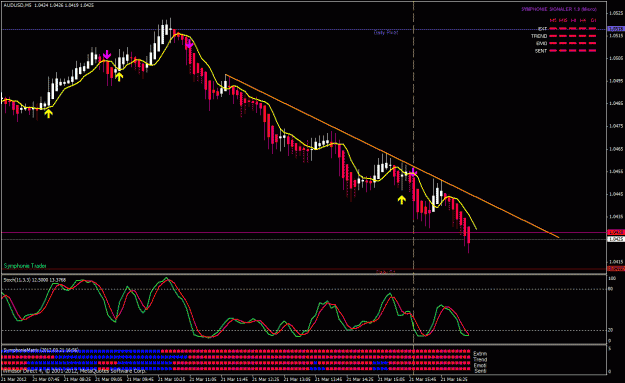This screenshot has width=625, height=383.
Task: Select the magenta arrow on the dashed vertical line
Action: 413,172
